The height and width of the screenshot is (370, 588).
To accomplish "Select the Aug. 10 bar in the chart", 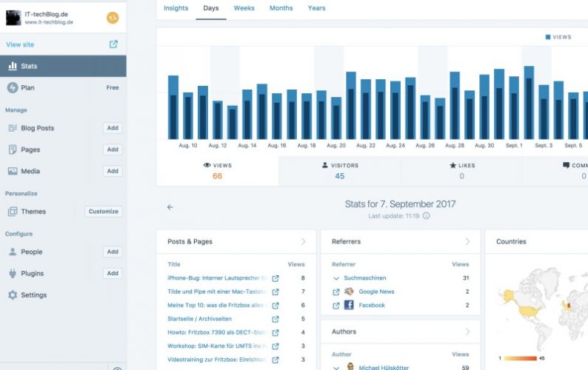I will (188, 116).
